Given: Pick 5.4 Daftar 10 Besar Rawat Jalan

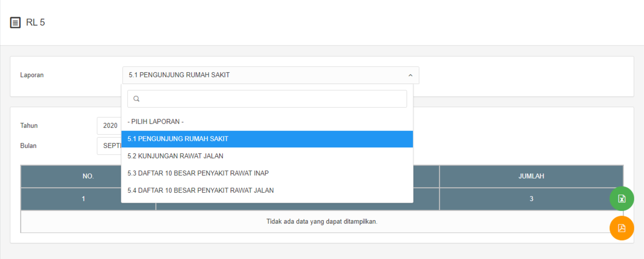Looking at the screenshot, I should point(201,190).
